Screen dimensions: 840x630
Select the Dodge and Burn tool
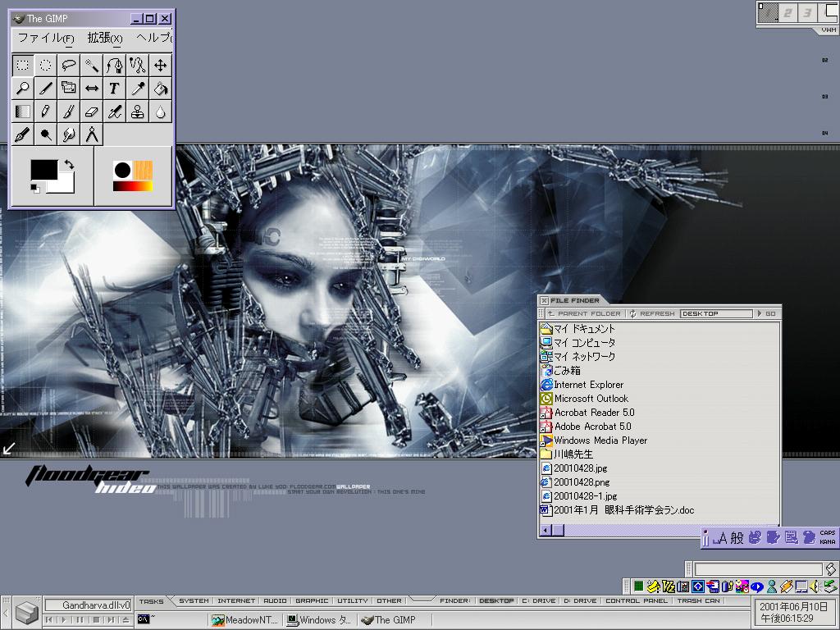46,135
